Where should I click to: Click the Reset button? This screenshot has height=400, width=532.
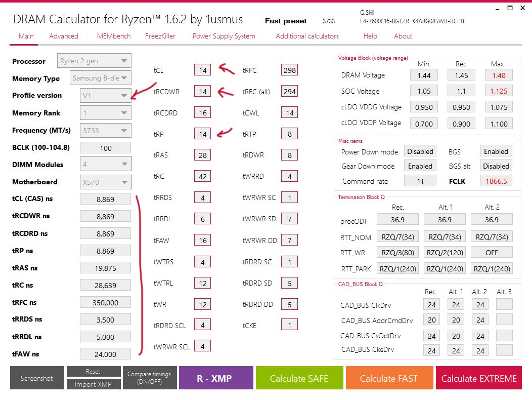[94, 372]
